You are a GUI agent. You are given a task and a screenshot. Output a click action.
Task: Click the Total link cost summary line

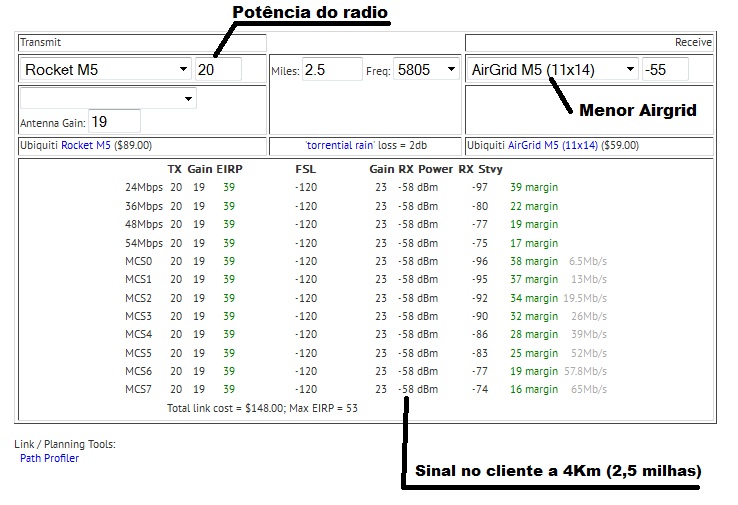pyautogui.click(x=262, y=408)
